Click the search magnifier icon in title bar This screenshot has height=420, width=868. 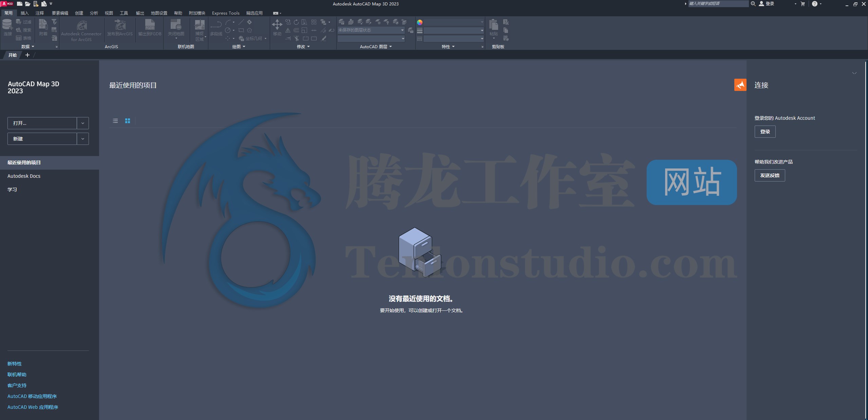pos(753,4)
